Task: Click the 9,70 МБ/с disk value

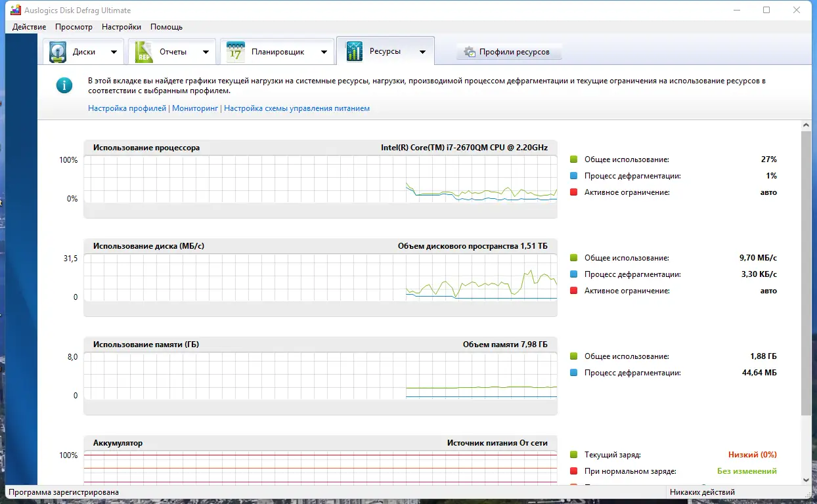Action: [758, 258]
